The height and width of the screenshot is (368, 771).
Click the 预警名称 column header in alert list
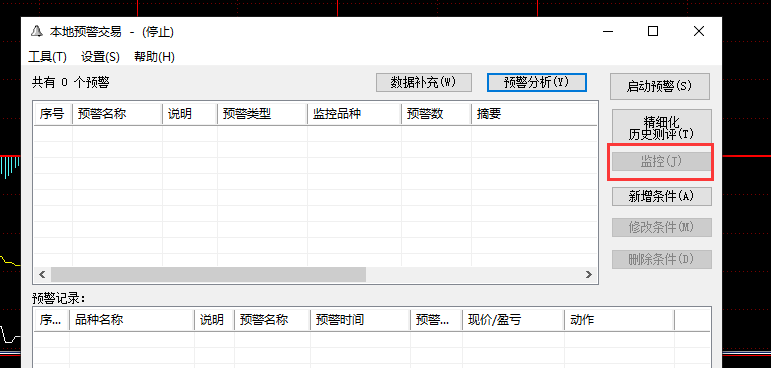pyautogui.click(x=118, y=114)
